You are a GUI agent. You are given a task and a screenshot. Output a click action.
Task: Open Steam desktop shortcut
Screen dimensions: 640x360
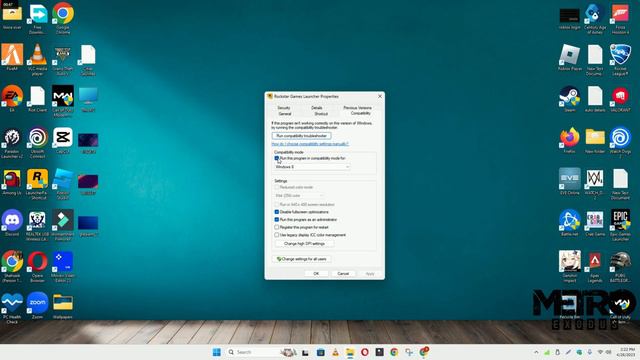[569, 98]
